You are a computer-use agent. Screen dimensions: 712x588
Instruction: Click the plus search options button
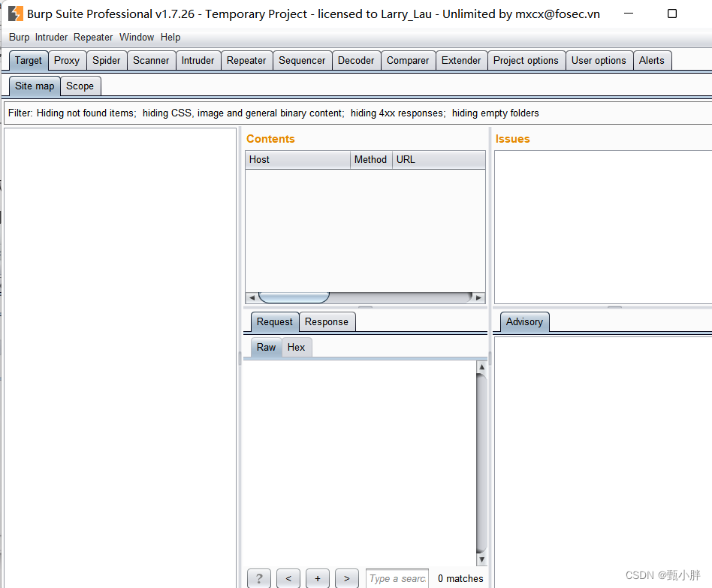point(318,578)
